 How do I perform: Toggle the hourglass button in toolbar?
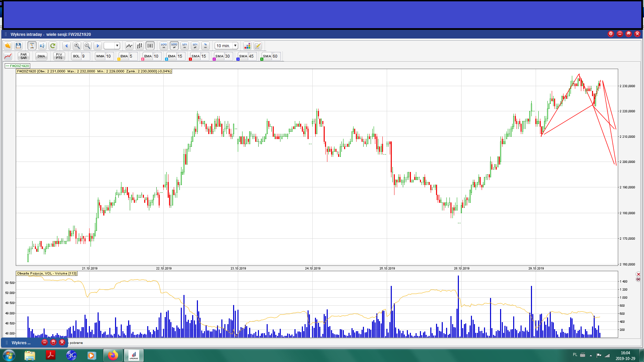32,46
